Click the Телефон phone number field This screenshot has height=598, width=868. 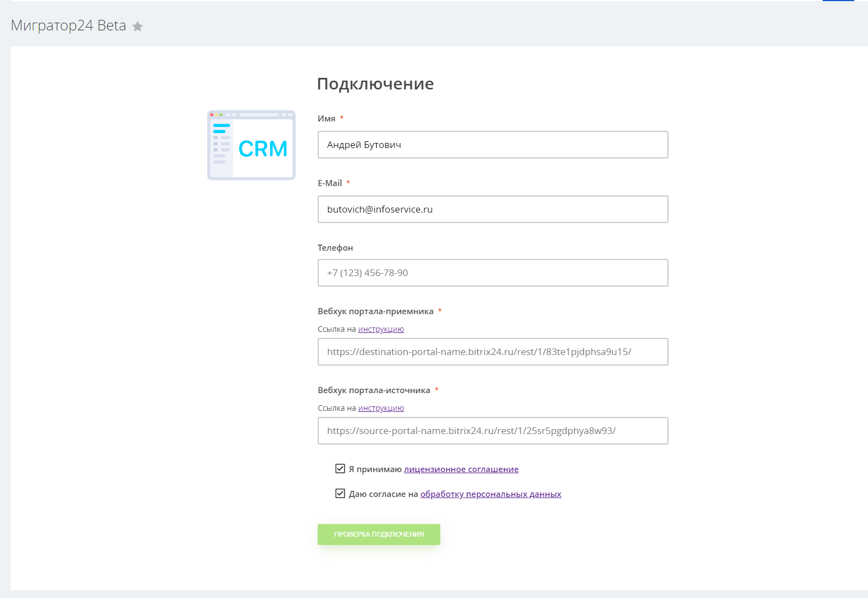coord(492,273)
